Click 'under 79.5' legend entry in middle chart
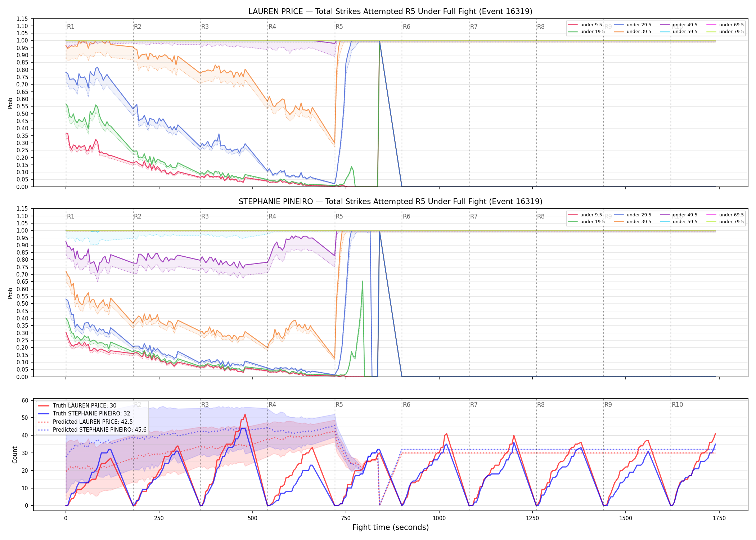The image size is (756, 540). [725, 222]
